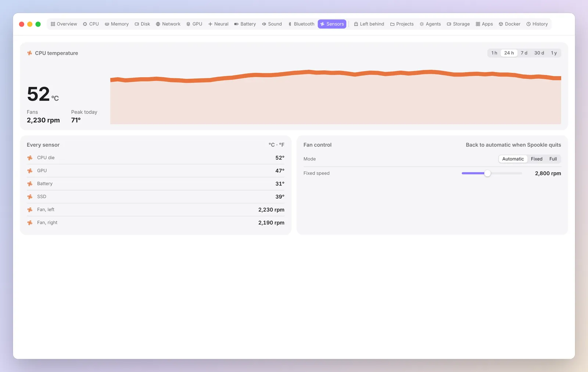This screenshot has height=372, width=588.
Task: Open the Agents tab
Action: click(x=430, y=24)
